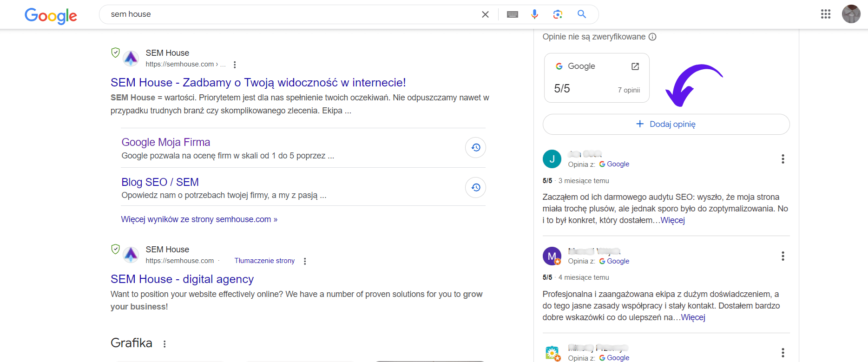This screenshot has height=362, width=868.
Task: Open more options for reviewer J's review
Action: (x=783, y=159)
